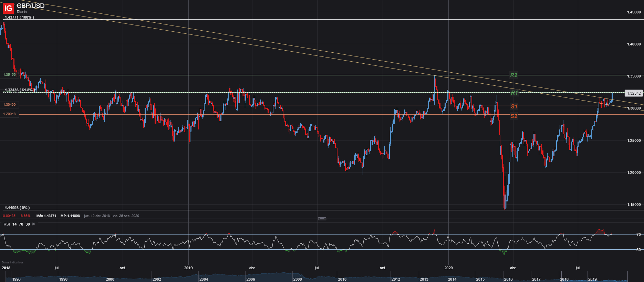Remove the RSI indicator with its X
This screenshot has width=644, height=282.
(33, 224)
